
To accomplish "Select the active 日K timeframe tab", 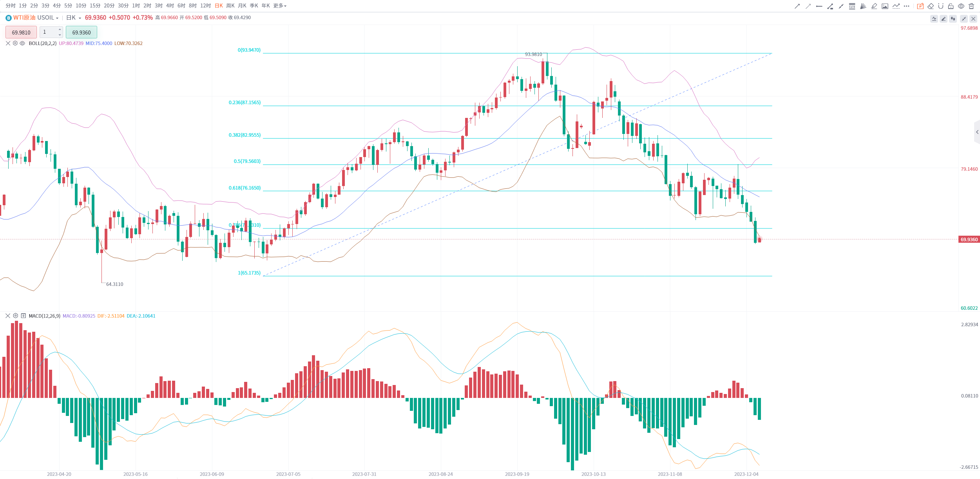I will 219,6.
